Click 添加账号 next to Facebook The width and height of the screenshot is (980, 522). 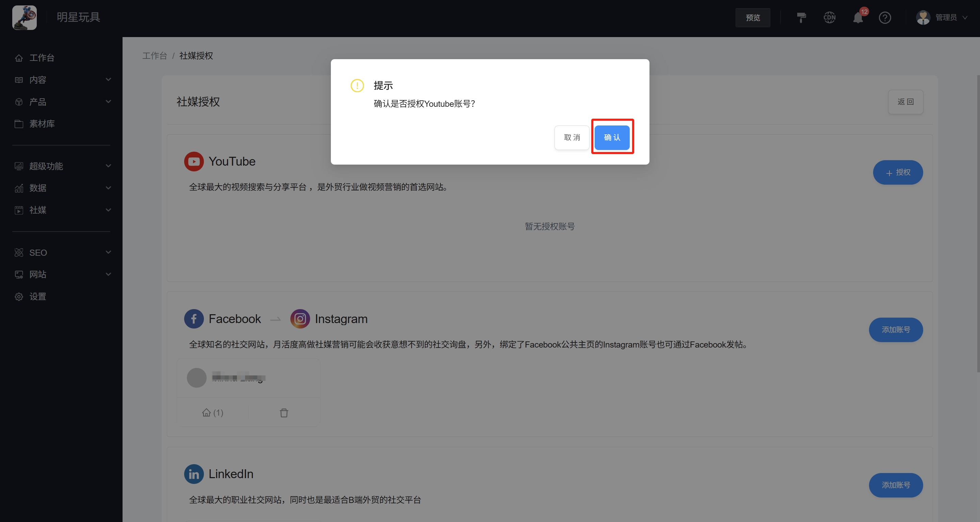[896, 330]
